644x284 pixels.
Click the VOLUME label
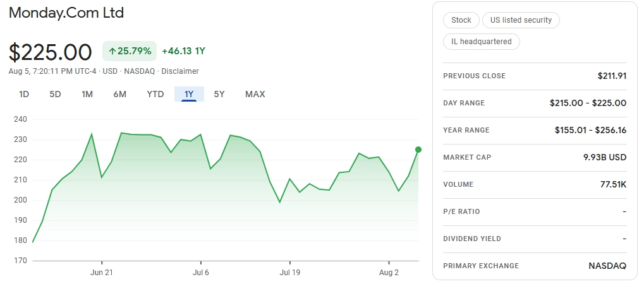point(458,184)
